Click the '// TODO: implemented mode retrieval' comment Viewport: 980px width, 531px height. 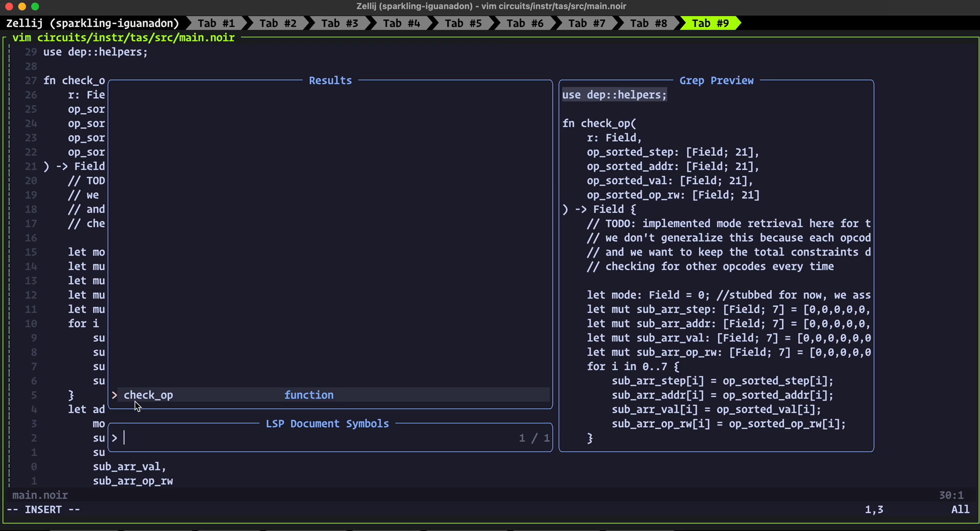click(x=728, y=224)
